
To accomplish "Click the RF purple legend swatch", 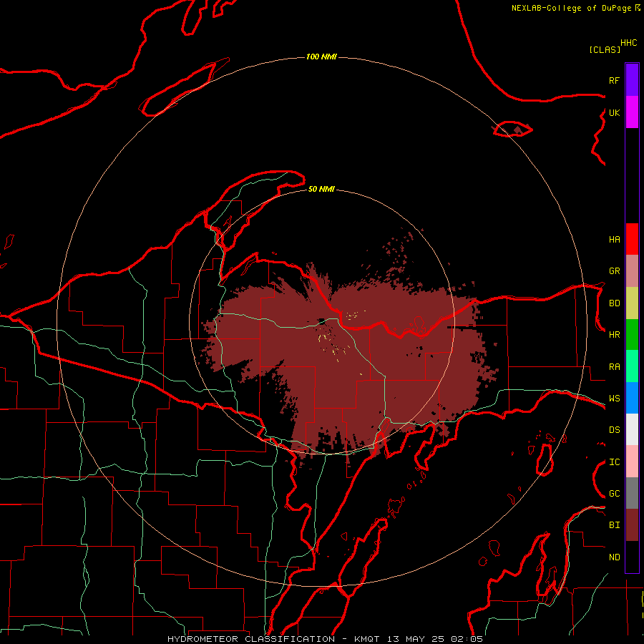I will pyautogui.click(x=632, y=79).
